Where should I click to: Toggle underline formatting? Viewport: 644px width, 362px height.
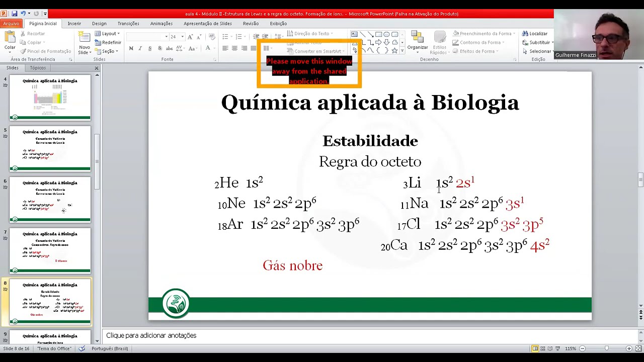[150, 48]
